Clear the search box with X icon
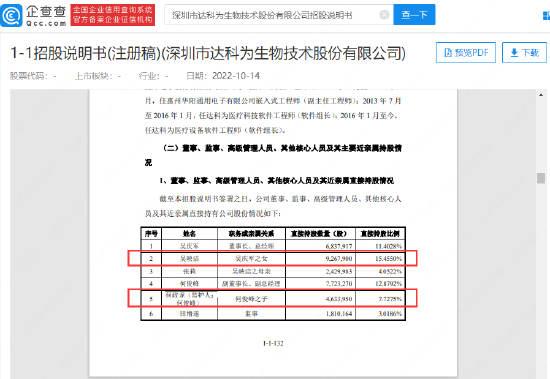This screenshot has width=550, height=379. point(384,15)
